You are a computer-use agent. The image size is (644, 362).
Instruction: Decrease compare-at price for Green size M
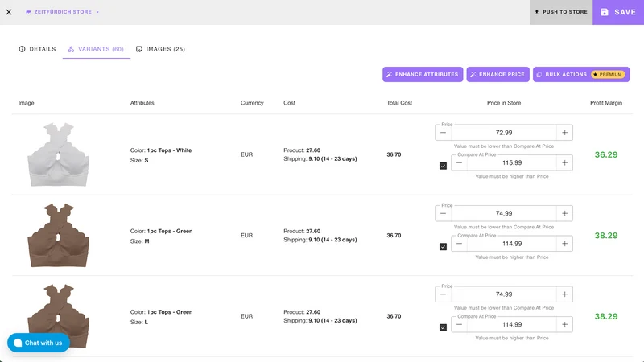(x=459, y=244)
